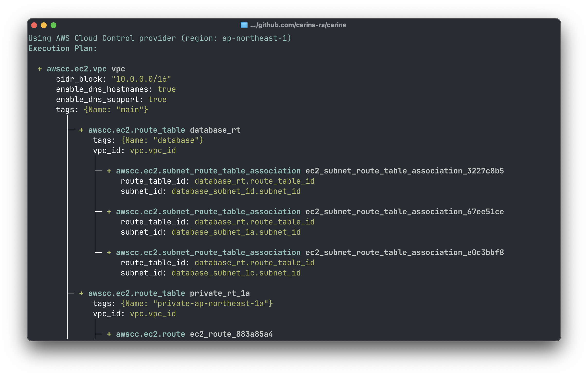The image size is (588, 377).
Task: Click the plus sign before database_rt route table
Action: click(x=81, y=130)
